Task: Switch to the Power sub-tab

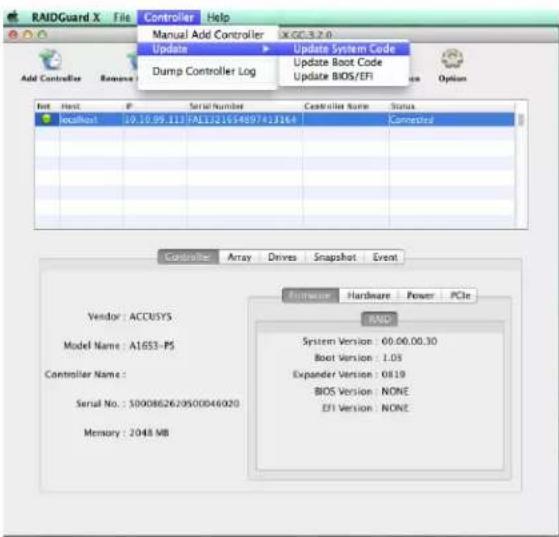Action: point(420,295)
